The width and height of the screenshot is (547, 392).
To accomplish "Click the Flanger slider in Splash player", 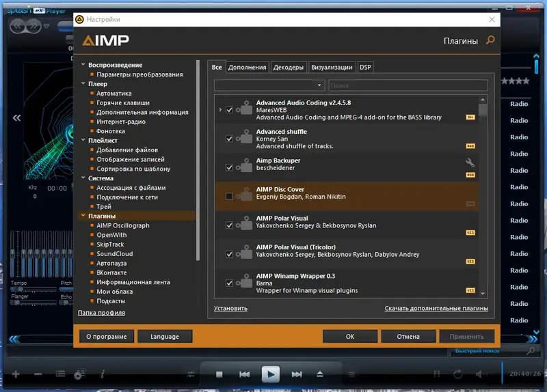I will click(x=33, y=303).
